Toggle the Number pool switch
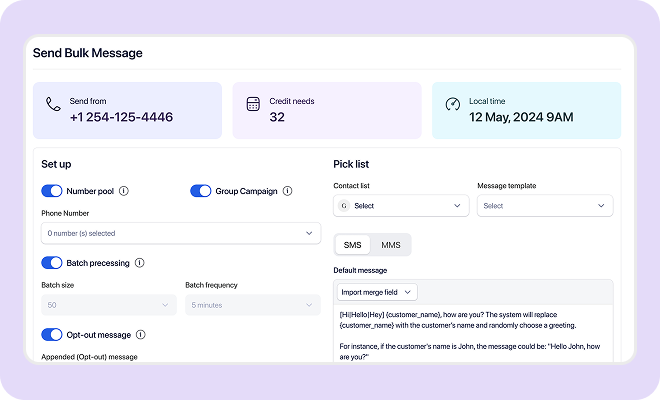The image size is (660, 400). (52, 191)
